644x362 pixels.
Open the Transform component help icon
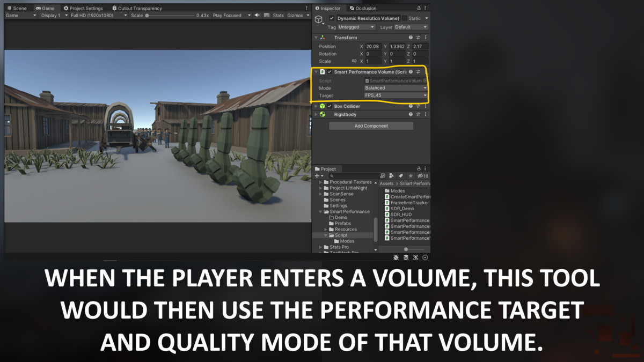[411, 38]
